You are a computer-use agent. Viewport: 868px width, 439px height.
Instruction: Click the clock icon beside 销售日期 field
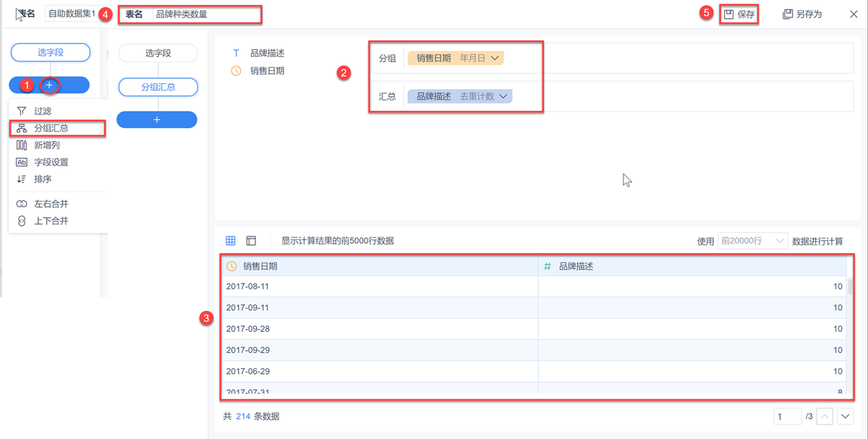(236, 71)
